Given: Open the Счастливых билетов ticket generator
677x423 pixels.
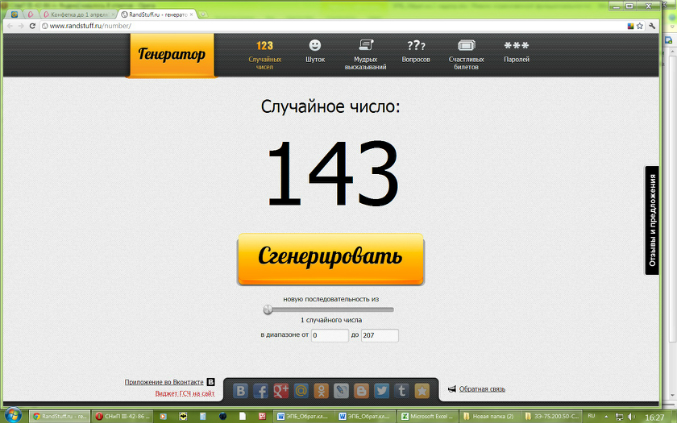Looking at the screenshot, I should 467,51.
